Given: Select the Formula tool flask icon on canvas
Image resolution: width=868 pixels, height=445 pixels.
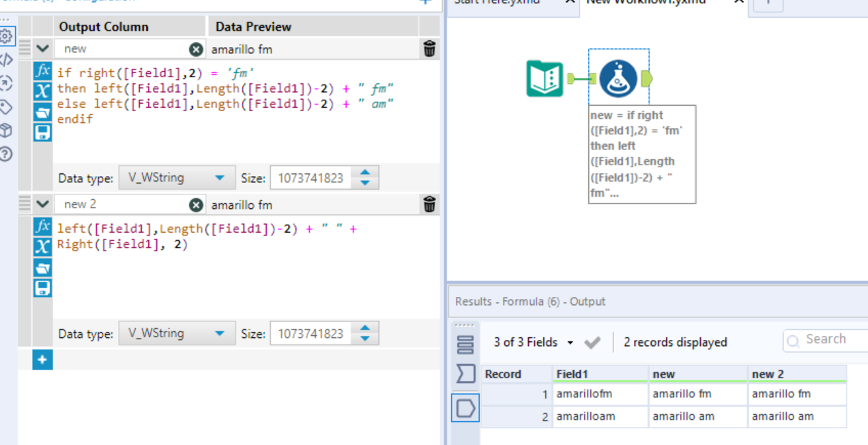Looking at the screenshot, I should [x=618, y=78].
